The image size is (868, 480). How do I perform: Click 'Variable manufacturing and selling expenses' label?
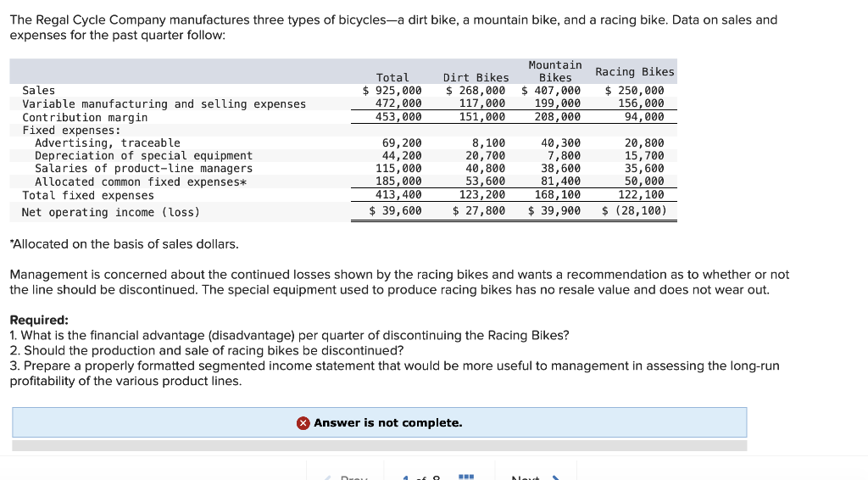click(x=164, y=104)
